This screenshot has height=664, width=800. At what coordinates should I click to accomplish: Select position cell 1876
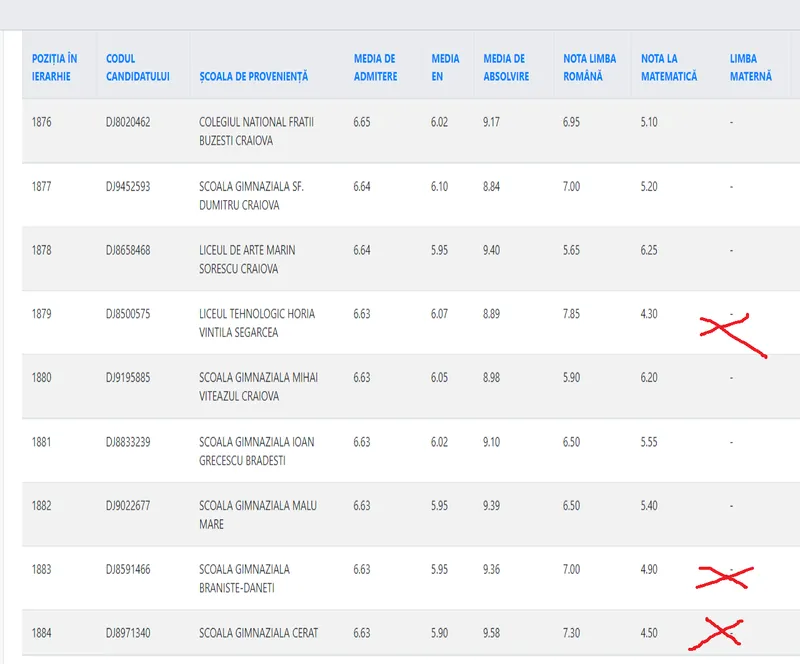[x=42, y=122]
